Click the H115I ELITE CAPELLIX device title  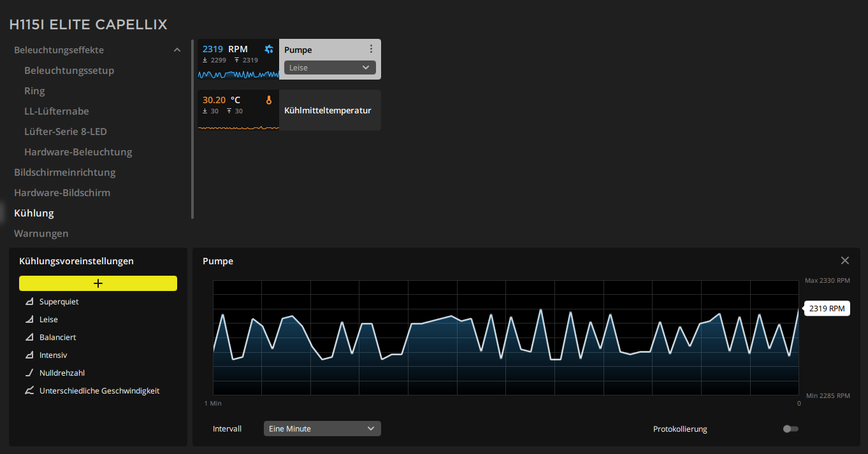(x=89, y=25)
